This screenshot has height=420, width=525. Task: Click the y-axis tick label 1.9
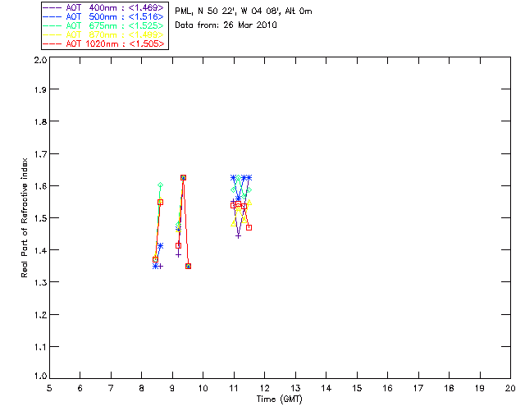(x=40, y=89)
